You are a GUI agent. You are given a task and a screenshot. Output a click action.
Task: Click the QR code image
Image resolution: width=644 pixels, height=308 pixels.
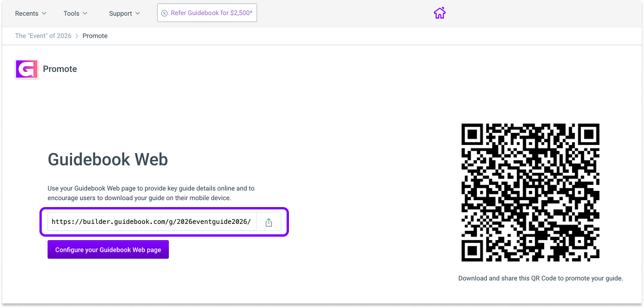point(530,192)
